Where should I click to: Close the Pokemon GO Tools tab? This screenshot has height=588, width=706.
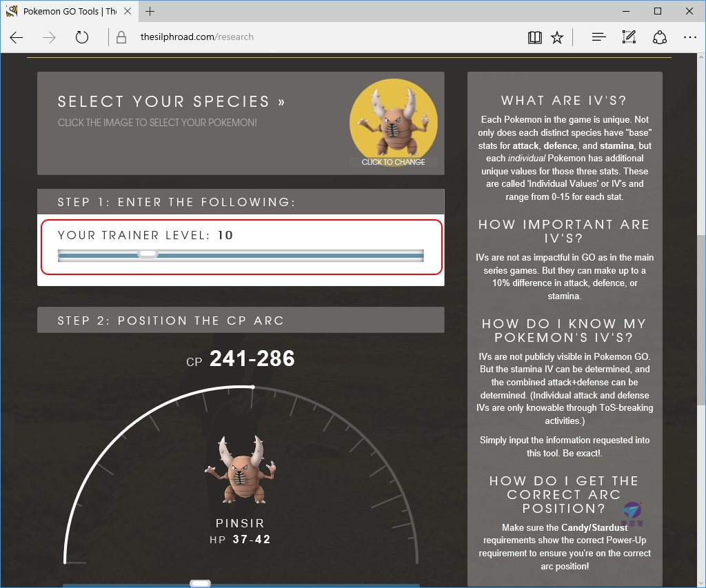[128, 11]
